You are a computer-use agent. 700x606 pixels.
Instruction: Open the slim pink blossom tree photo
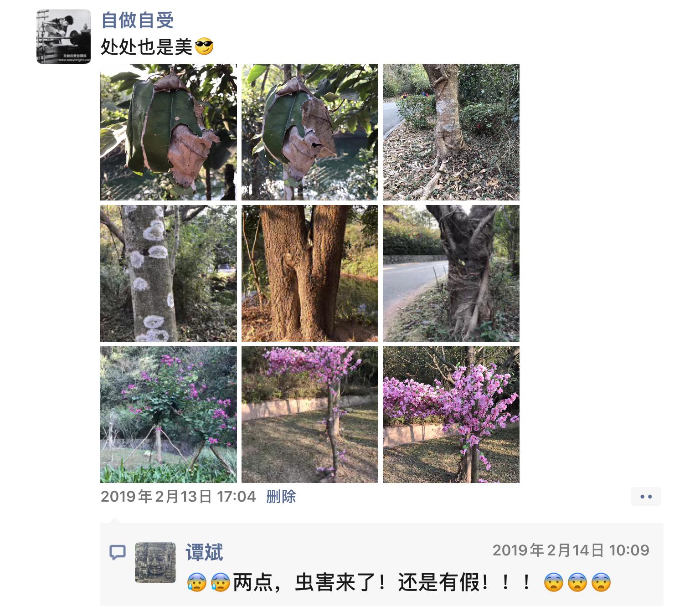pyautogui.click(x=310, y=415)
